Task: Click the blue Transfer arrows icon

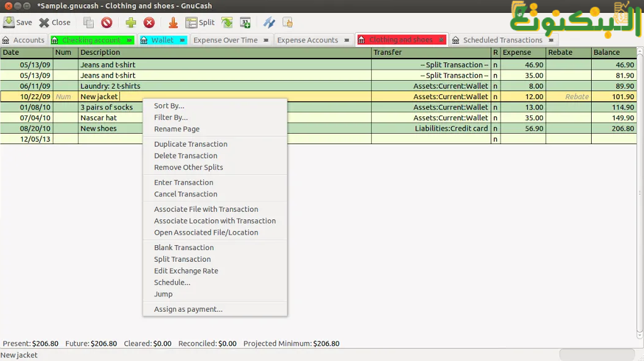Action: [269, 23]
